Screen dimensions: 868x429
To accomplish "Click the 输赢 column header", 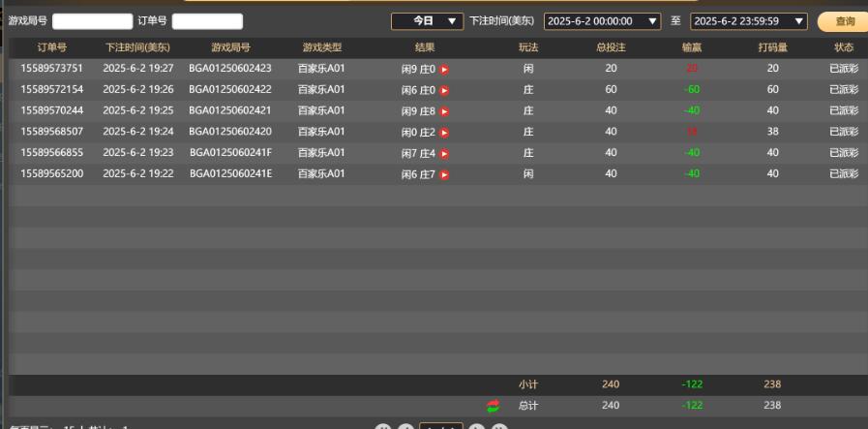I will [x=692, y=47].
